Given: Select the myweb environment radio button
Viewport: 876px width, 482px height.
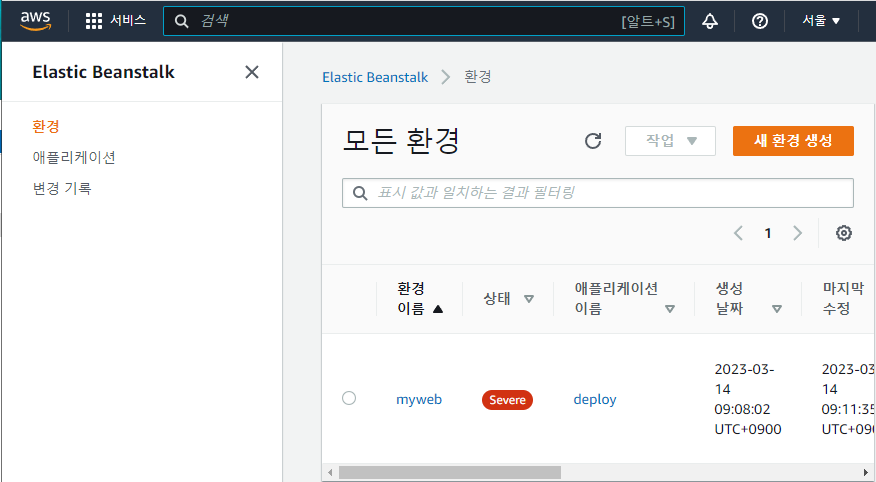Looking at the screenshot, I should [x=349, y=398].
